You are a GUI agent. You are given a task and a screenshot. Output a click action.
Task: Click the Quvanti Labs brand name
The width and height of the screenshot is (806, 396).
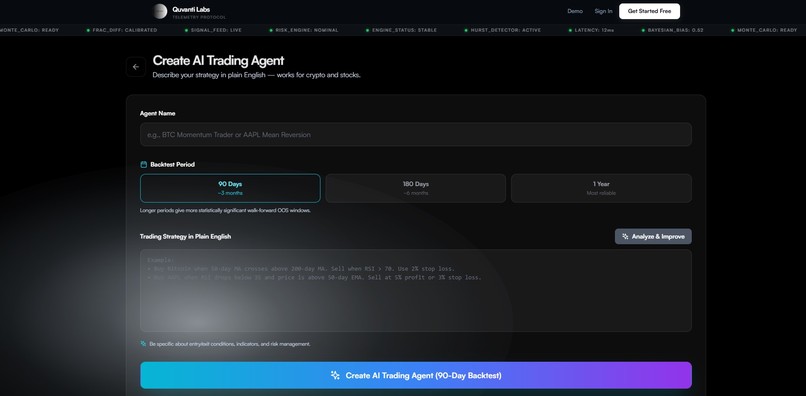point(191,9)
